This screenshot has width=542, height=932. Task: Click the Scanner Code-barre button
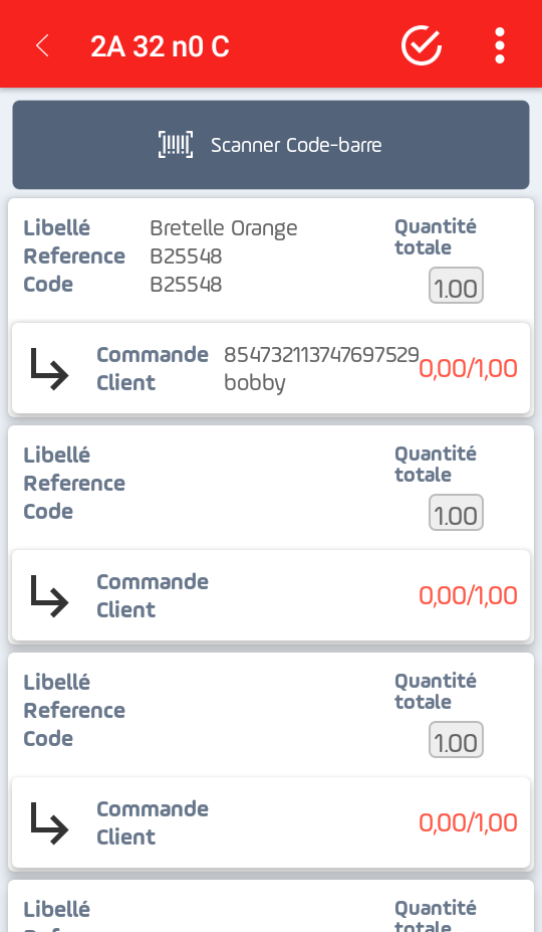271,145
